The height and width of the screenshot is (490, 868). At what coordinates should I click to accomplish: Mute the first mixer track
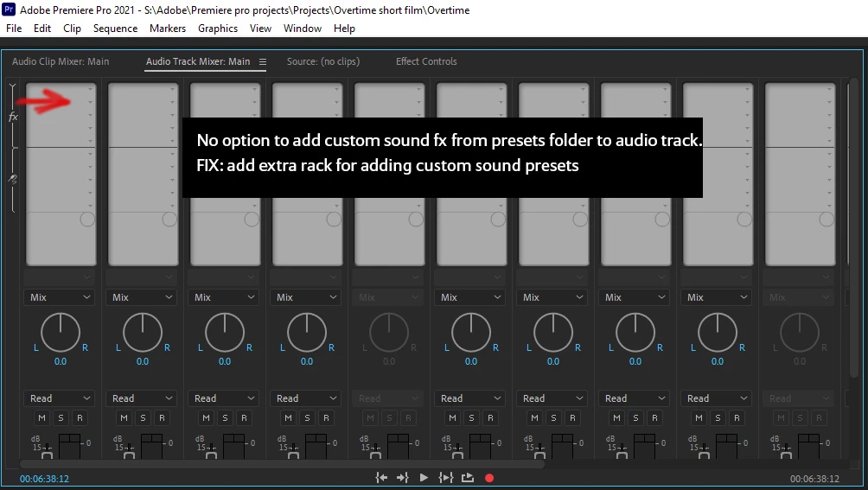[x=42, y=418]
